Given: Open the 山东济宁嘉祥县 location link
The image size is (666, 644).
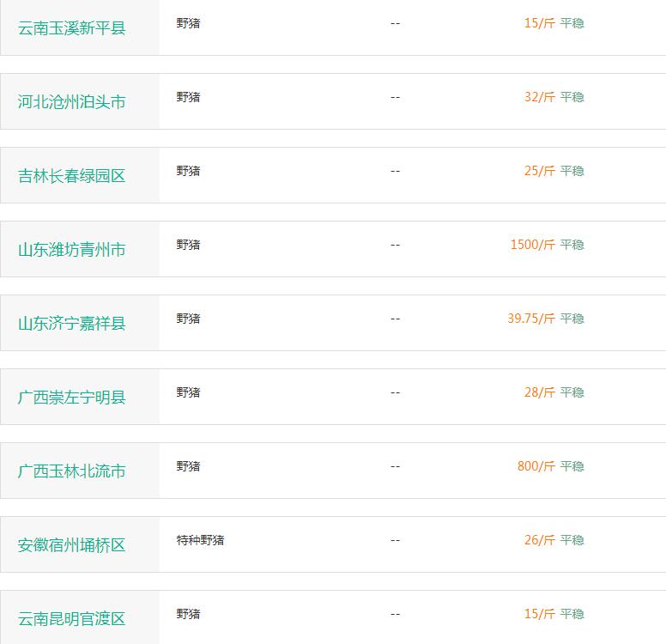Looking at the screenshot, I should [x=71, y=324].
